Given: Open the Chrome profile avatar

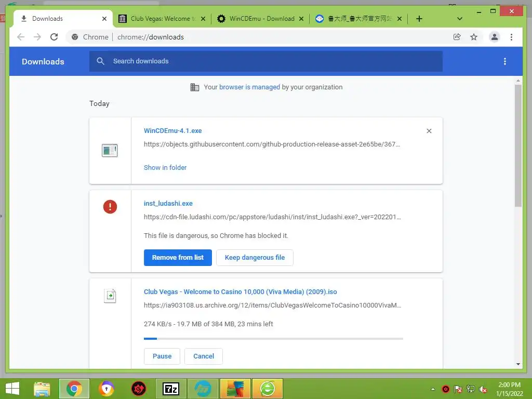Looking at the screenshot, I should coord(495,37).
